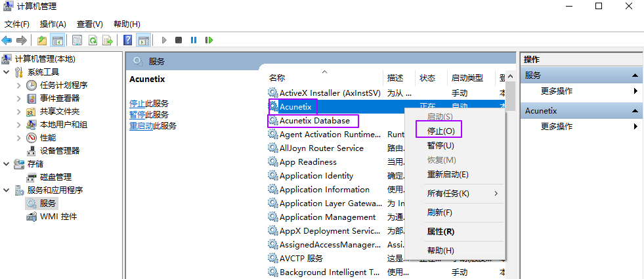
Task: Collapse the 存储 tree node
Action: tap(7, 164)
